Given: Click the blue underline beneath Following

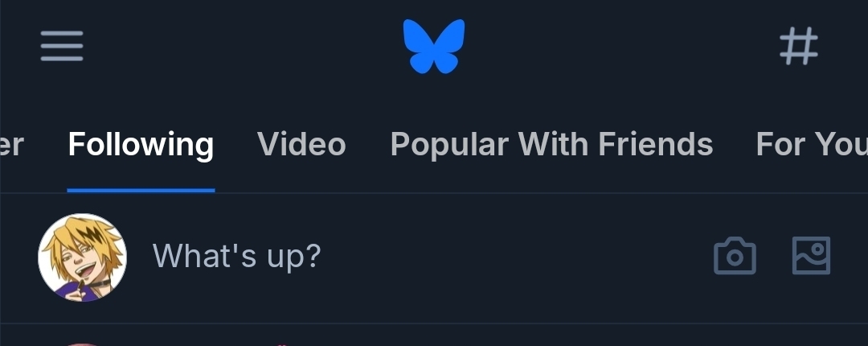Looking at the screenshot, I should pyautogui.click(x=141, y=190).
